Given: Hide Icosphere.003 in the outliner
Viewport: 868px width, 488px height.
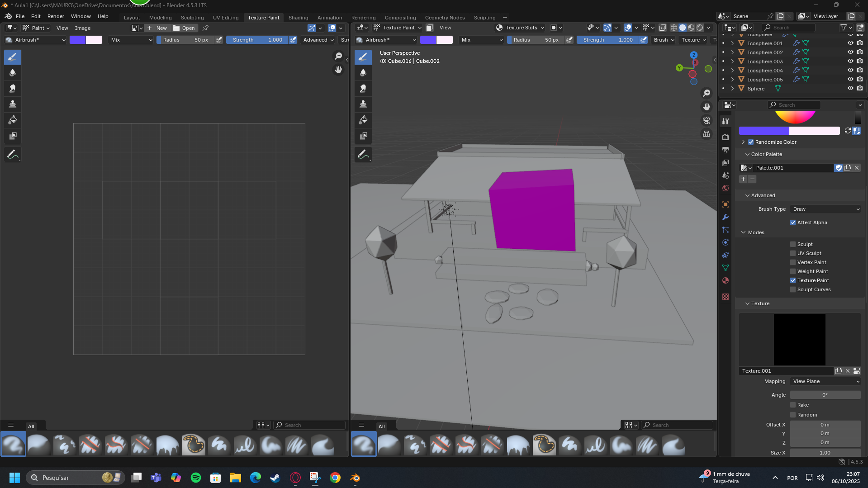Looking at the screenshot, I should (x=850, y=62).
